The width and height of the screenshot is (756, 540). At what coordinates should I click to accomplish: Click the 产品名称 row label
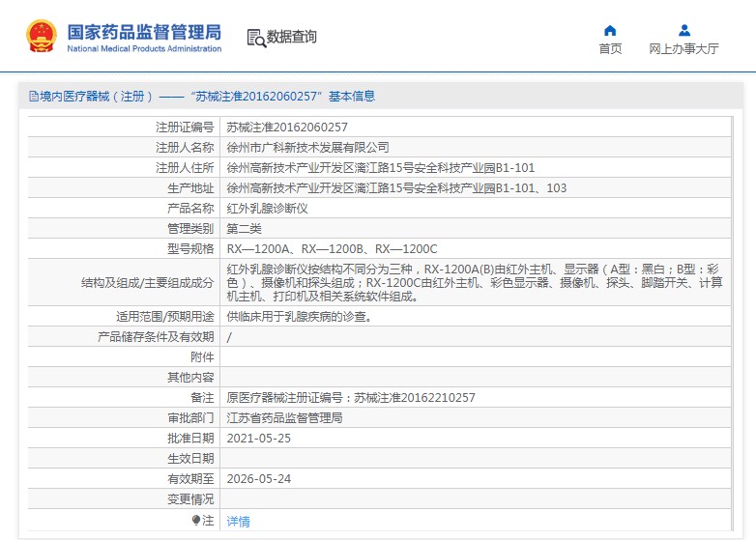(x=190, y=208)
